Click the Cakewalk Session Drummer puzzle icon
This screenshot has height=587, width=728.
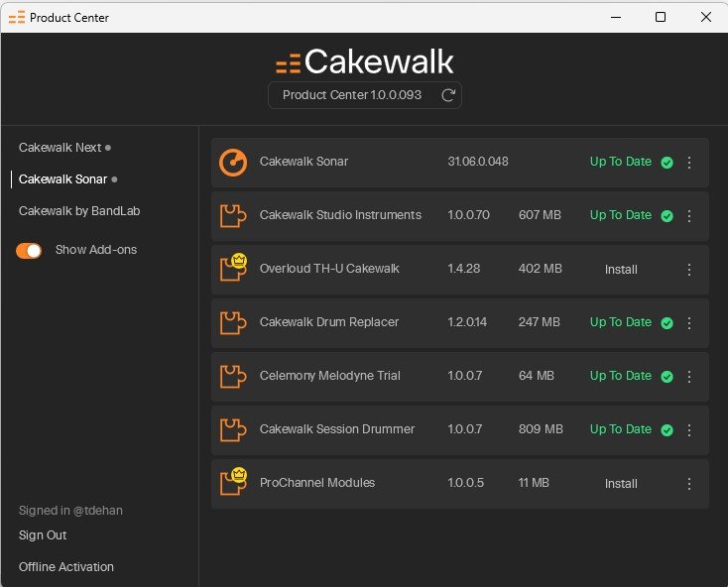(x=233, y=429)
